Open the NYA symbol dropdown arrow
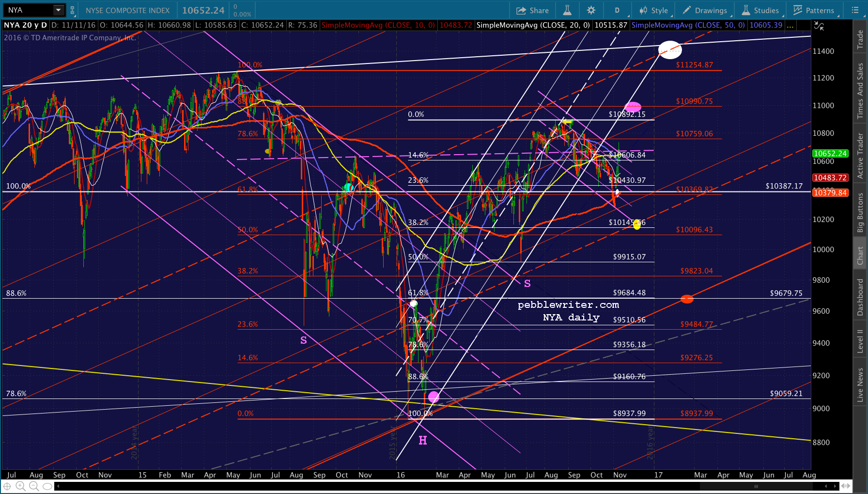Screen dimensions: 868x494 tap(59, 10)
